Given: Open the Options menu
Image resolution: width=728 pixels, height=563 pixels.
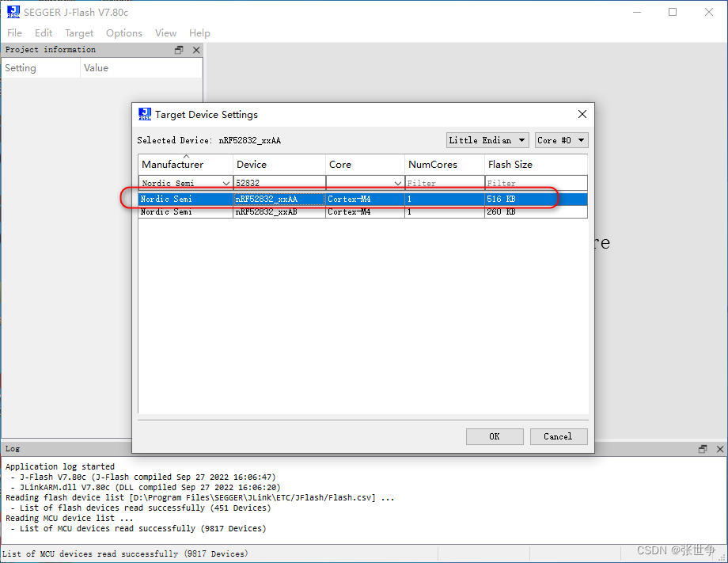Looking at the screenshot, I should (x=124, y=33).
